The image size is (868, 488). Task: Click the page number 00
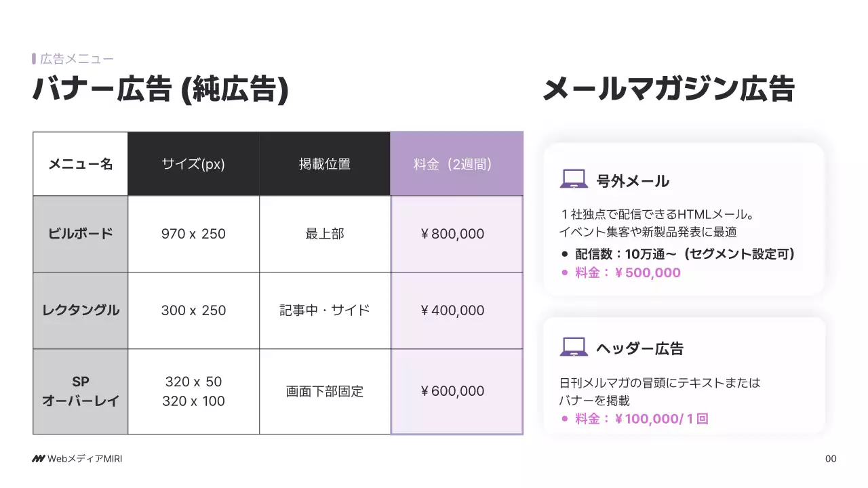(831, 459)
